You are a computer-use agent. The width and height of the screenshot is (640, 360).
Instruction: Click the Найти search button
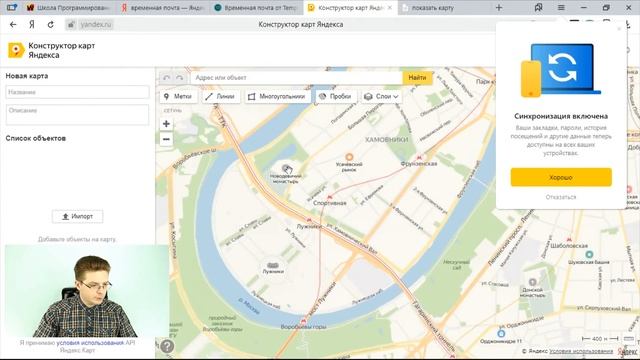click(x=417, y=78)
